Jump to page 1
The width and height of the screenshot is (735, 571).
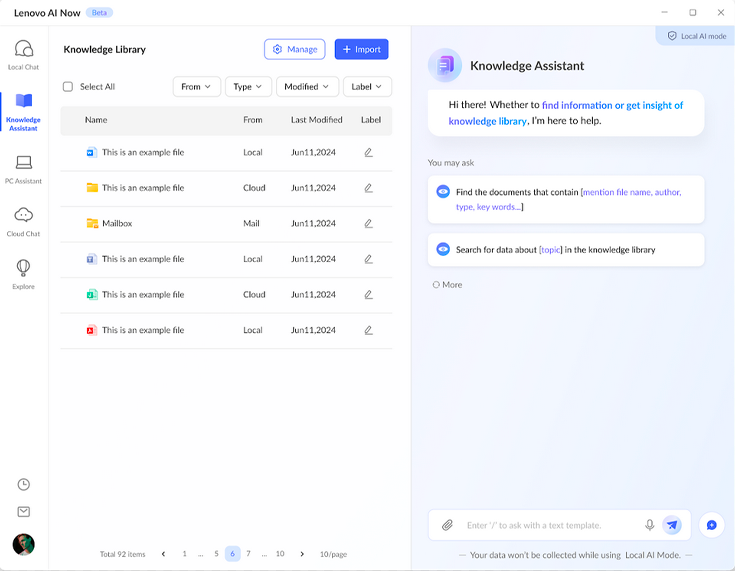pos(184,554)
